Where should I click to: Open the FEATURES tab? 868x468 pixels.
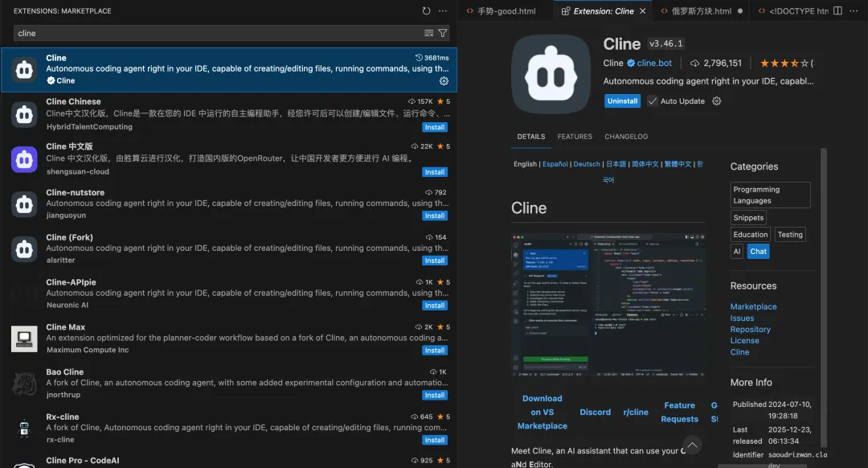[x=575, y=137]
